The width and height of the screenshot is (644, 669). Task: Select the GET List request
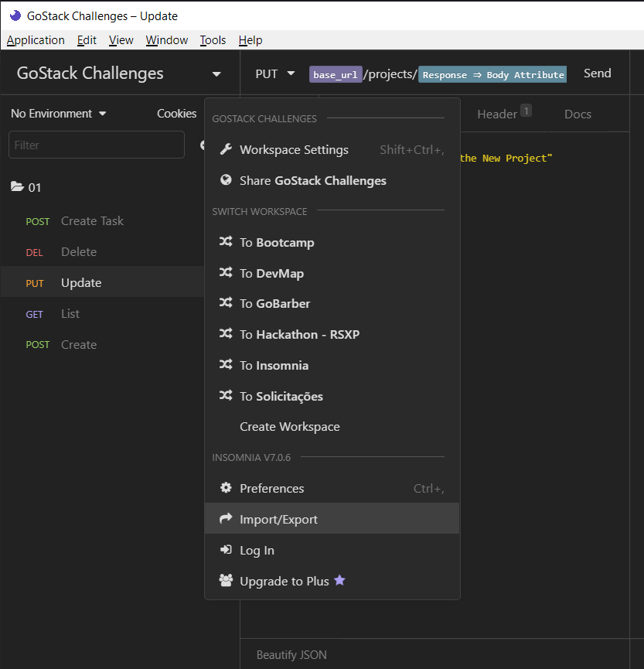[x=102, y=313]
